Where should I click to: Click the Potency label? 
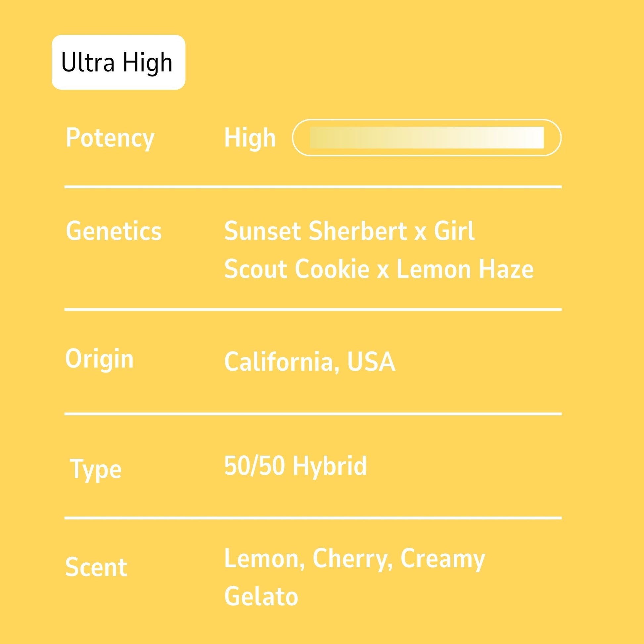110,137
